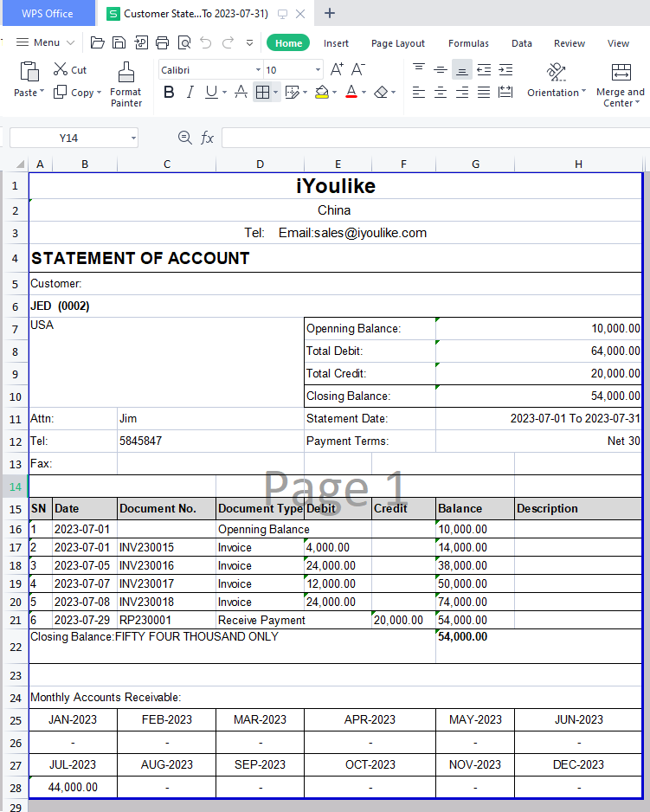Click the Format Painter tool
The image size is (650, 812).
pyautogui.click(x=126, y=85)
